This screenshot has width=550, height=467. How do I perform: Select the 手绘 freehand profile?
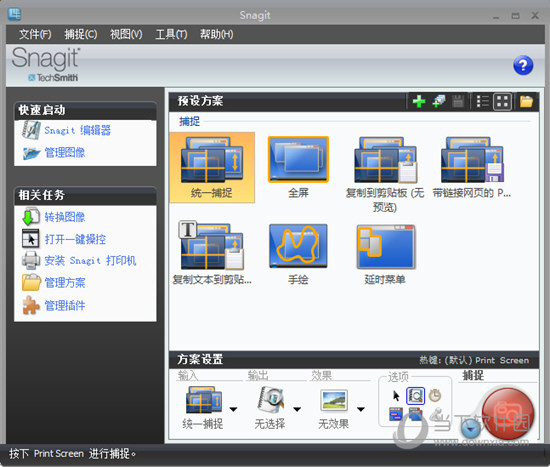tap(299, 254)
